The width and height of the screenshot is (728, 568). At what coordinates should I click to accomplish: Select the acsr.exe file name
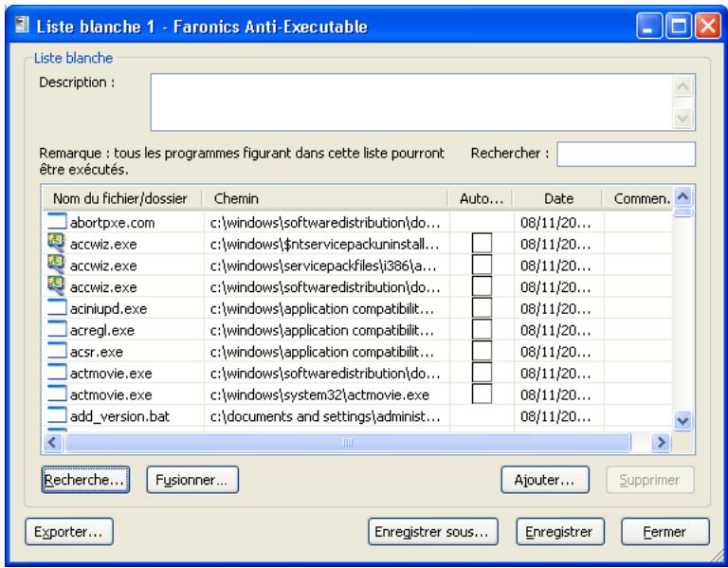click(96, 352)
